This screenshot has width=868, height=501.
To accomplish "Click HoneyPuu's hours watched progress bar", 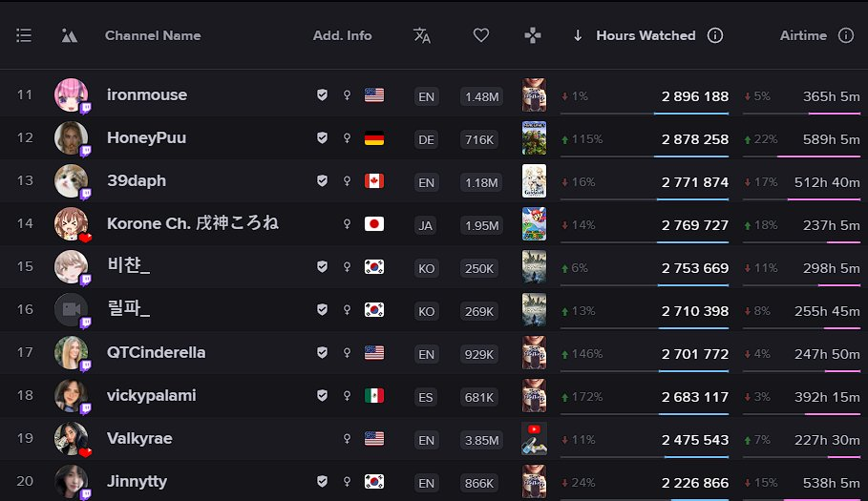I will click(x=645, y=157).
